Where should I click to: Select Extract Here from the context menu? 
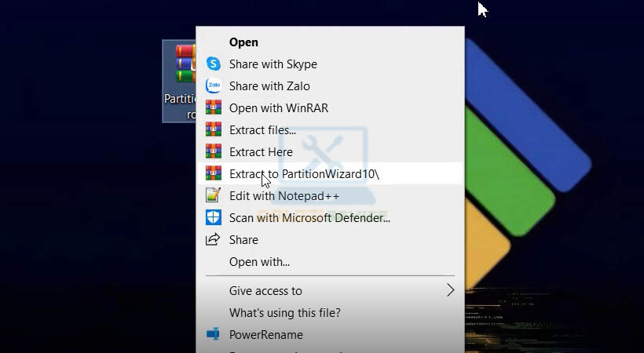click(261, 151)
